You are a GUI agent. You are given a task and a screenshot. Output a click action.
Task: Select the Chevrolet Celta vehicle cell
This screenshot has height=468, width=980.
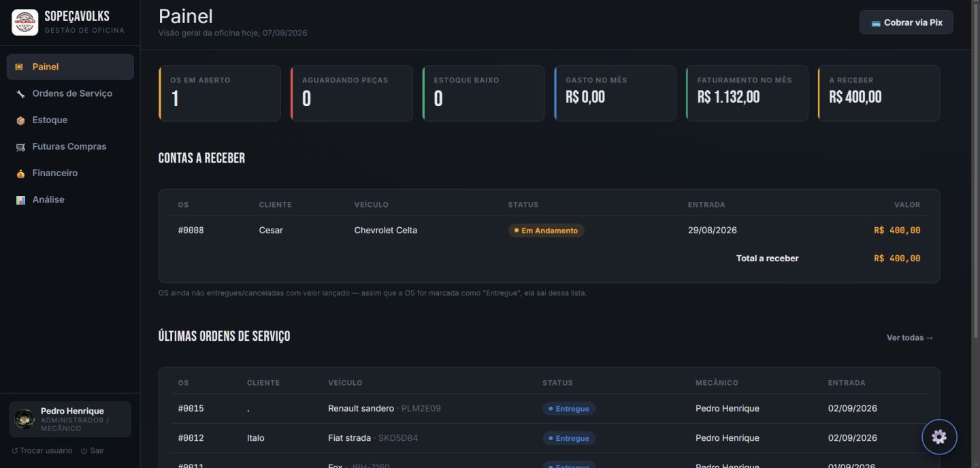[386, 230]
